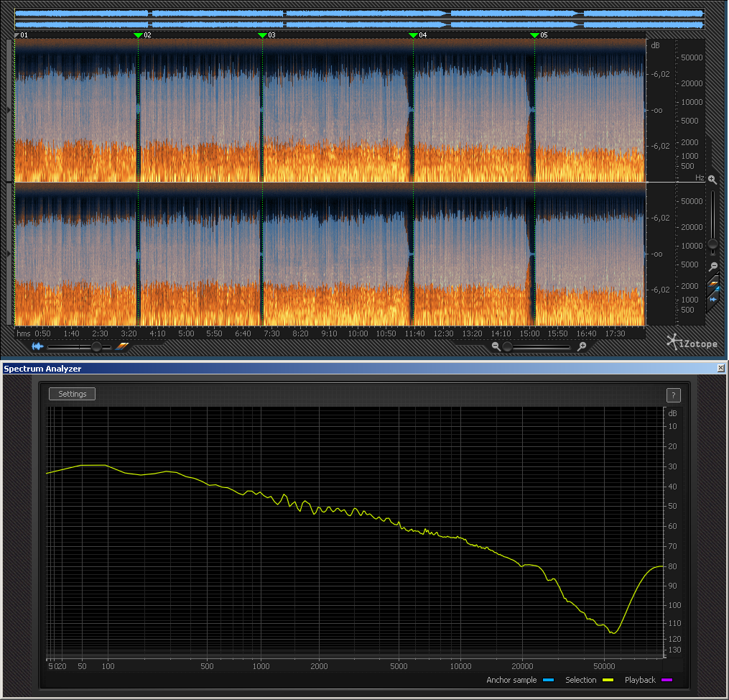Click the waveform icon beside the opacity slider

(37, 346)
